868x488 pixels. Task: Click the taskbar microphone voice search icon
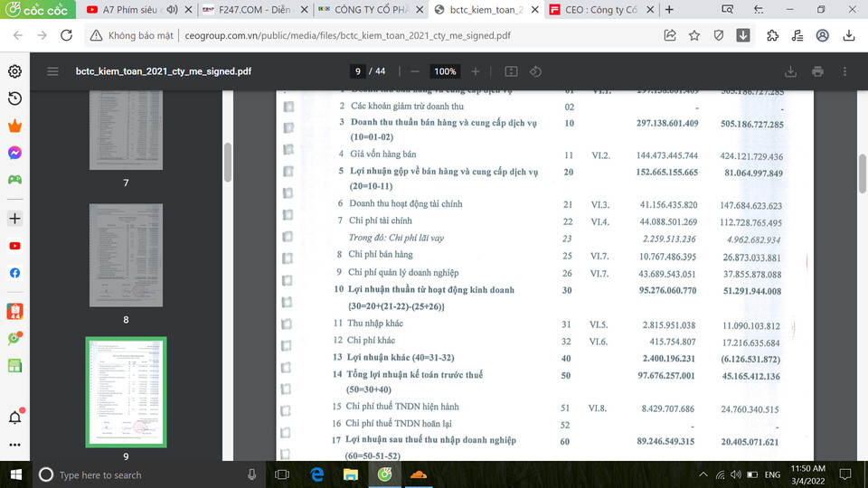pyautogui.click(x=252, y=474)
